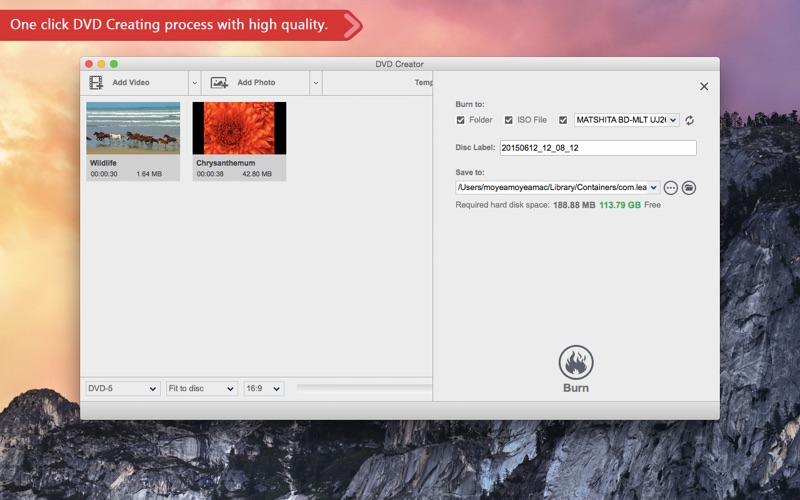Open the save folder icon
The image size is (800, 500).
pos(689,188)
